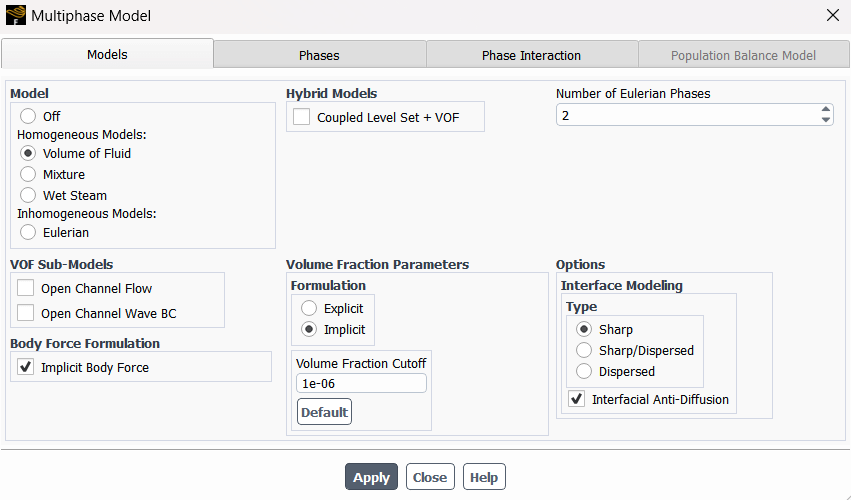Uncheck Interfacial Anti-Diffusion
The width and height of the screenshot is (851, 500).
point(576,399)
